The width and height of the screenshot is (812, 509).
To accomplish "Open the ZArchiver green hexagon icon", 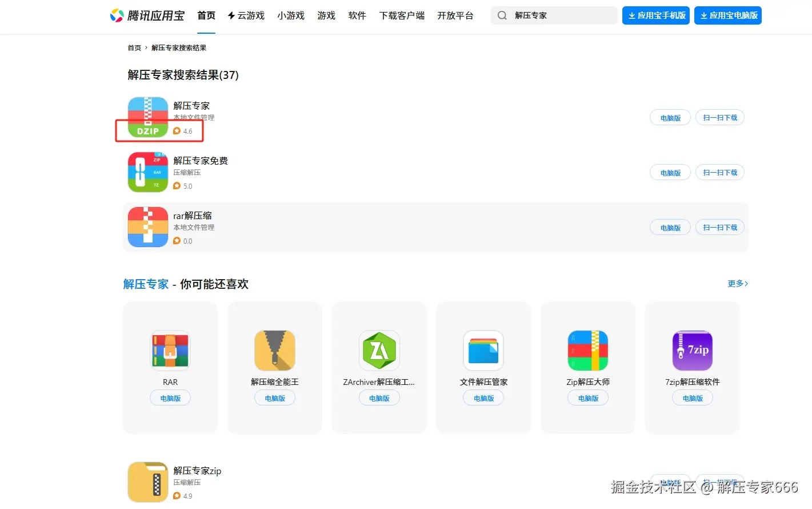I will point(379,350).
